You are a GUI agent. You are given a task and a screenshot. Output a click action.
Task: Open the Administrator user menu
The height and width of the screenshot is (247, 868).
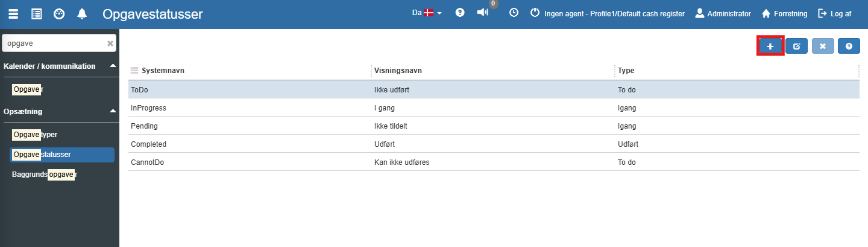click(723, 13)
